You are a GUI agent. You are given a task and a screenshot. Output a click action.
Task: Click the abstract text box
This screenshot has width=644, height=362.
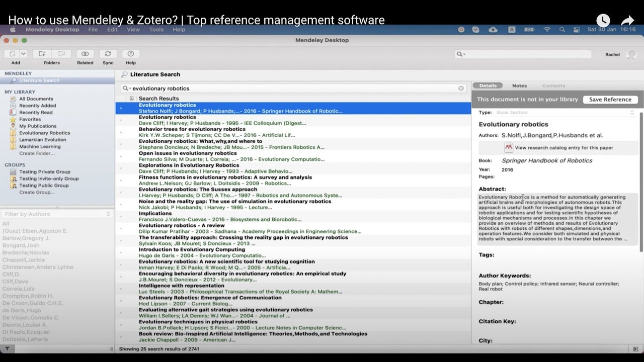coord(557,218)
